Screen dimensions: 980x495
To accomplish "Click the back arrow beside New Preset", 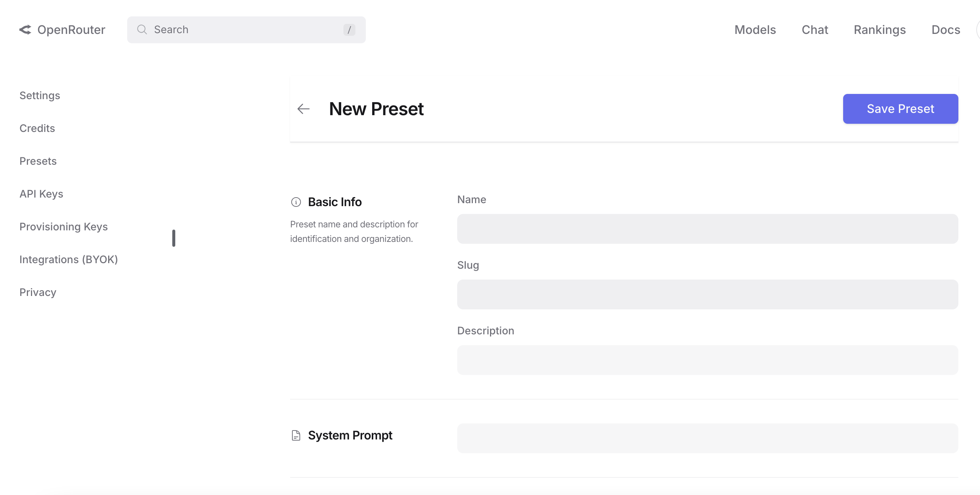I will coord(303,109).
